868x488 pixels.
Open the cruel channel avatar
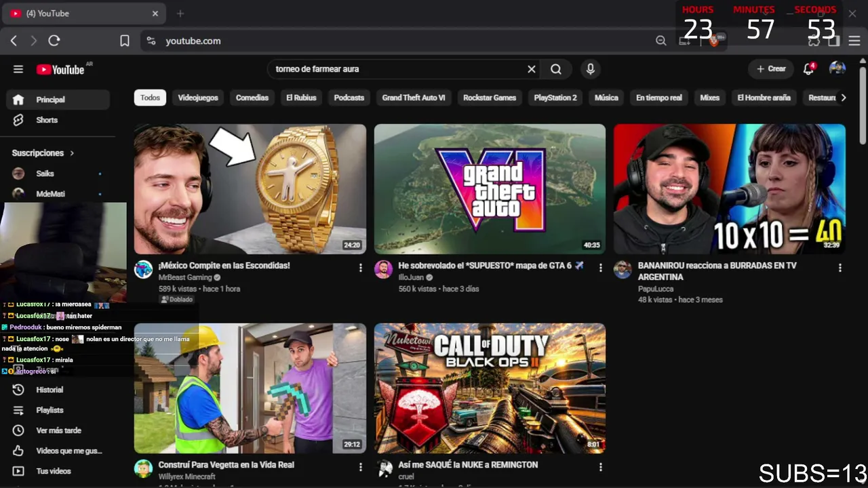(x=384, y=468)
